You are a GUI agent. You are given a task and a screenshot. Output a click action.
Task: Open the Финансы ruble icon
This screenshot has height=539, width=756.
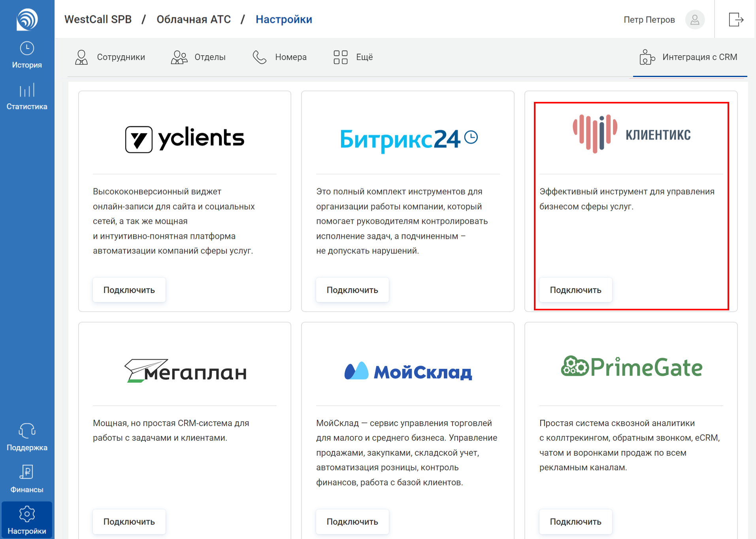27,472
